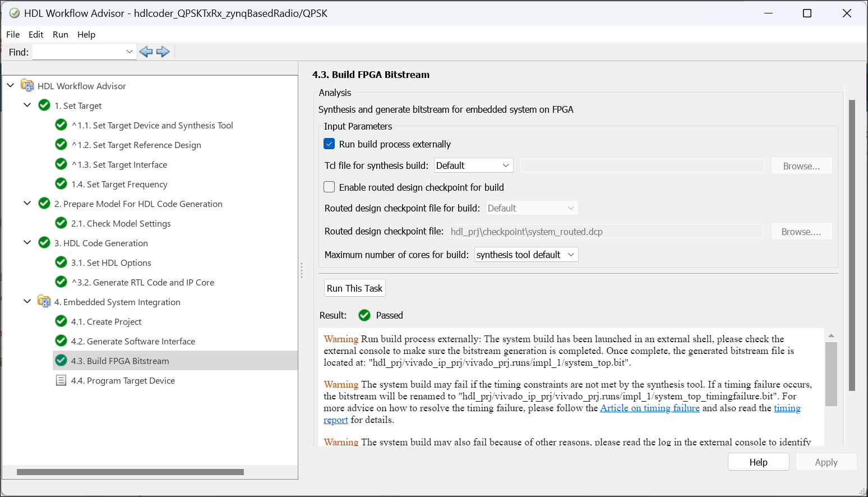This screenshot has height=497, width=868.
Task: Open the Article on timing failure link
Action: [650, 408]
